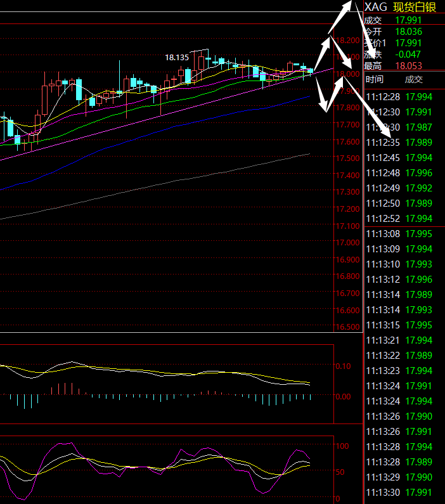Click the XAG 现货白银 instrument title
The height and width of the screenshot is (504, 445).
point(401,7)
